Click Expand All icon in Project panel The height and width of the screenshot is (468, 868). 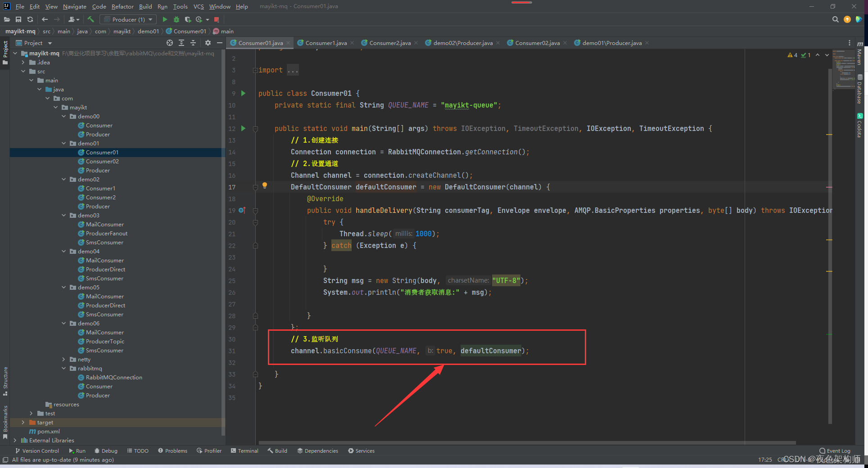coord(181,43)
